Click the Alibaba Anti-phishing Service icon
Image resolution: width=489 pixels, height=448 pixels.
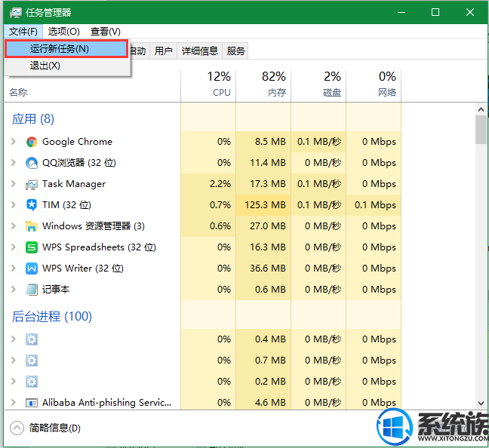click(x=32, y=403)
